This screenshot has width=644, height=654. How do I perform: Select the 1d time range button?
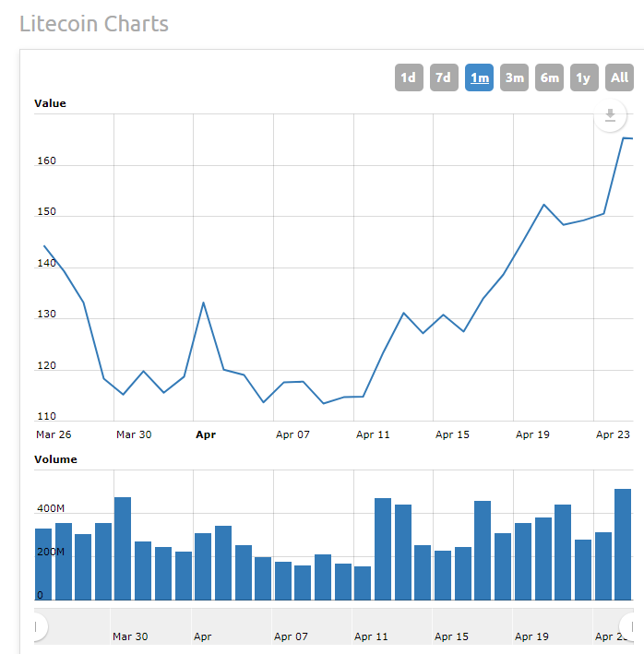pos(409,77)
